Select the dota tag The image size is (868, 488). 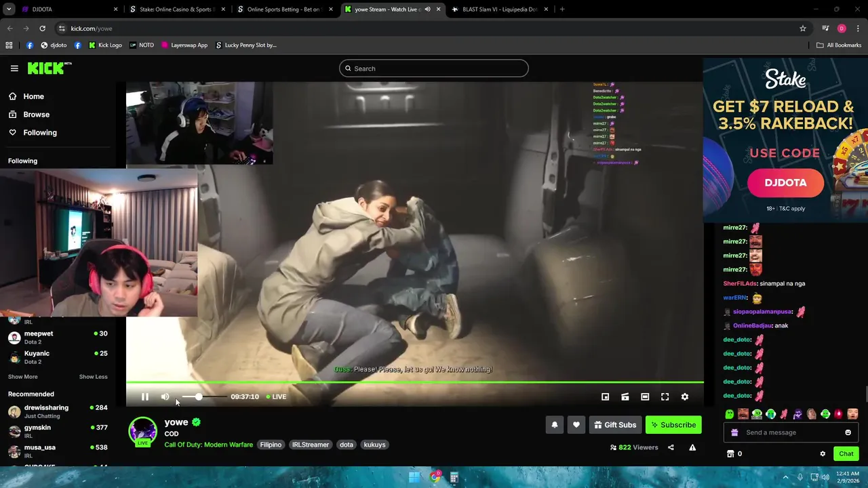(347, 445)
